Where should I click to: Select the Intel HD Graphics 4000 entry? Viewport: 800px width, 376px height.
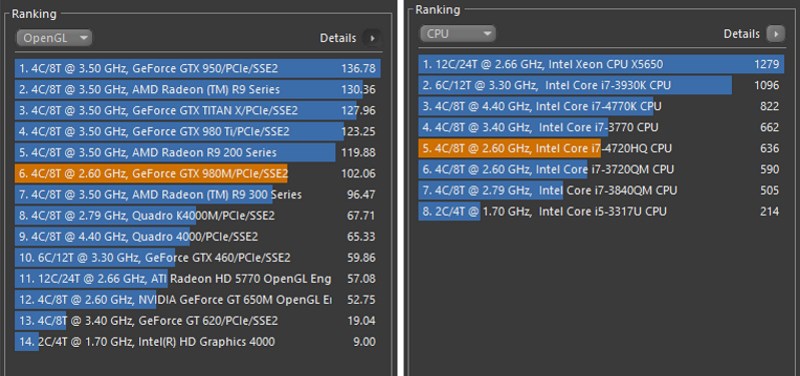pyautogui.click(x=198, y=341)
